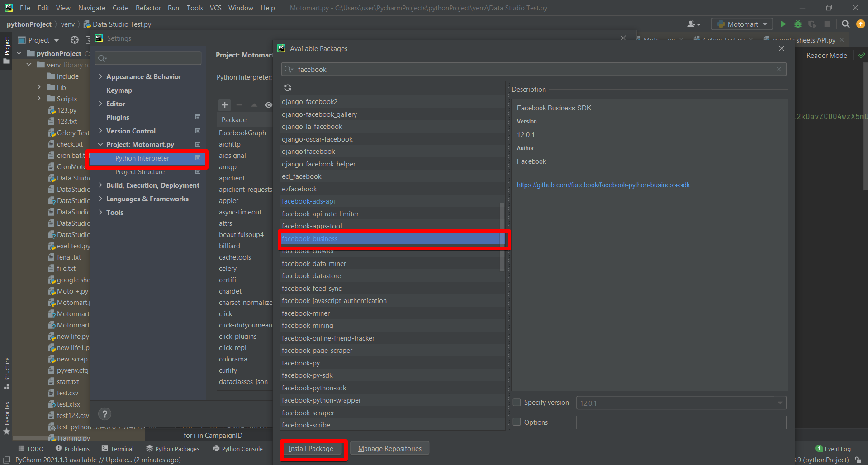The image size is (868, 465).
Task: Open the facebook-python-business-sdk GitHub link
Action: (x=603, y=185)
